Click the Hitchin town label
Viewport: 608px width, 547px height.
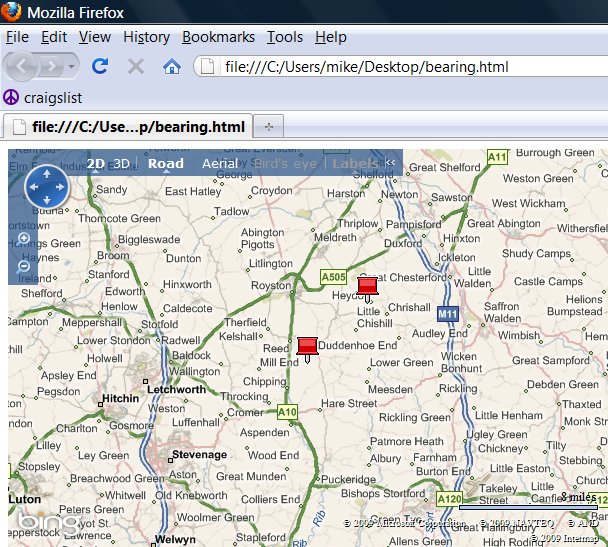pyautogui.click(x=120, y=398)
